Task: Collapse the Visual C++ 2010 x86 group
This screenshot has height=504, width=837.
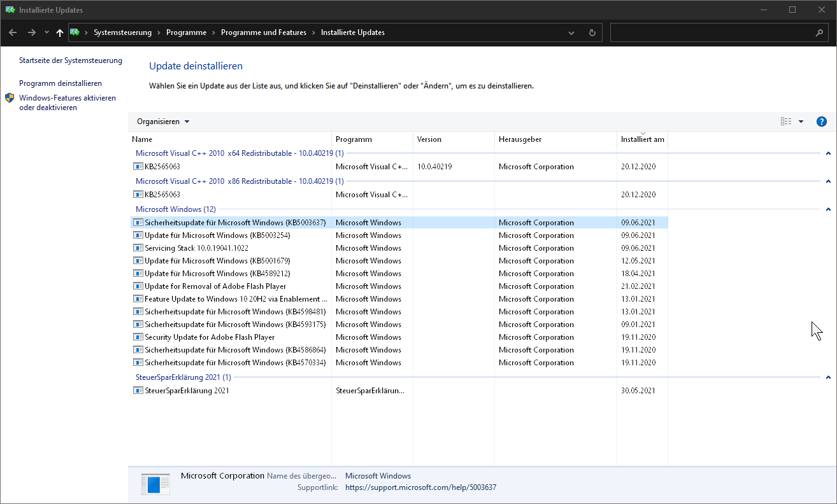Action: coord(828,181)
